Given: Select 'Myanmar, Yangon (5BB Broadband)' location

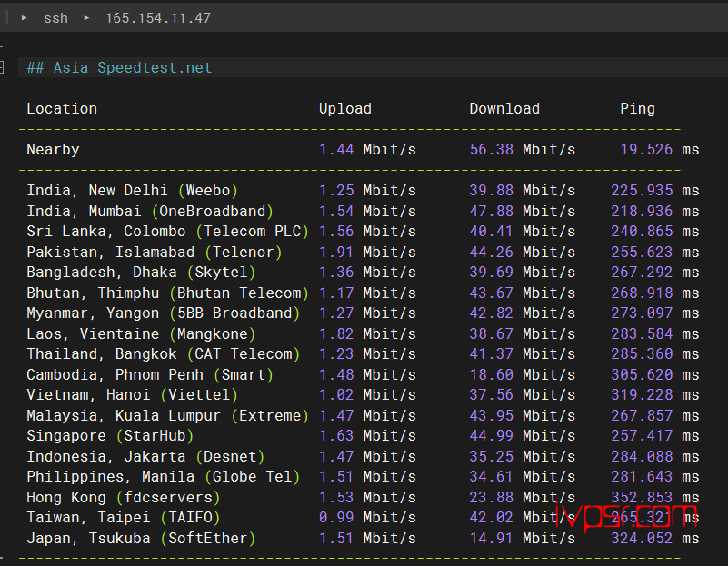Looking at the screenshot, I should [x=163, y=313].
